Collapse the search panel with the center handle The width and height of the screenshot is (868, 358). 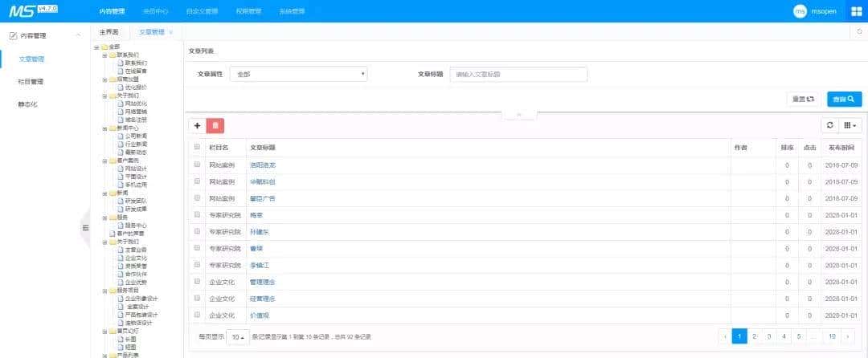pyautogui.click(x=519, y=114)
